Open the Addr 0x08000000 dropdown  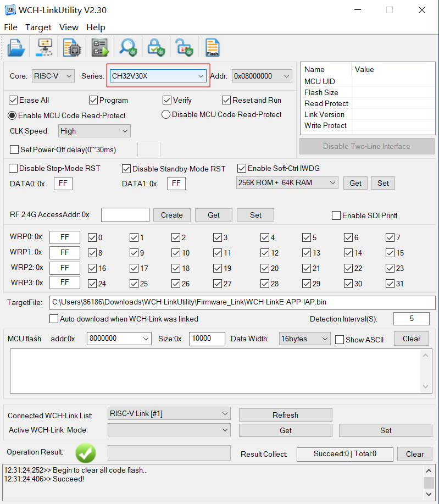coord(262,76)
